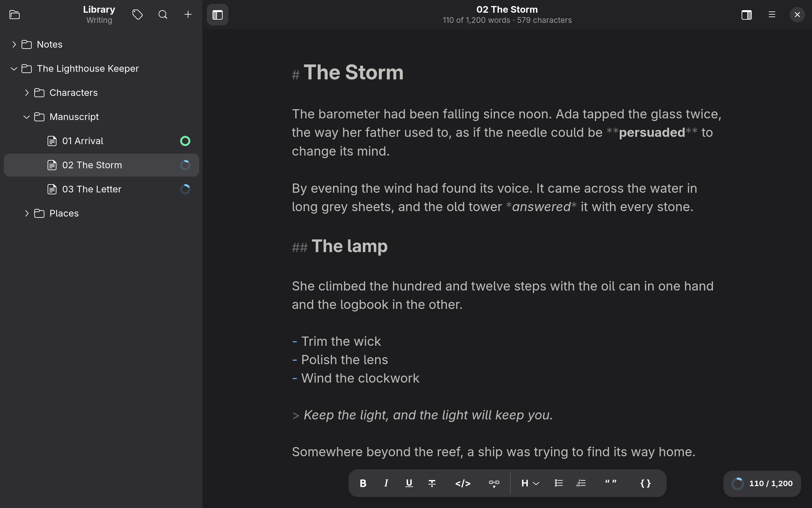
Task: Toggle the right inspector panel
Action: point(746,15)
